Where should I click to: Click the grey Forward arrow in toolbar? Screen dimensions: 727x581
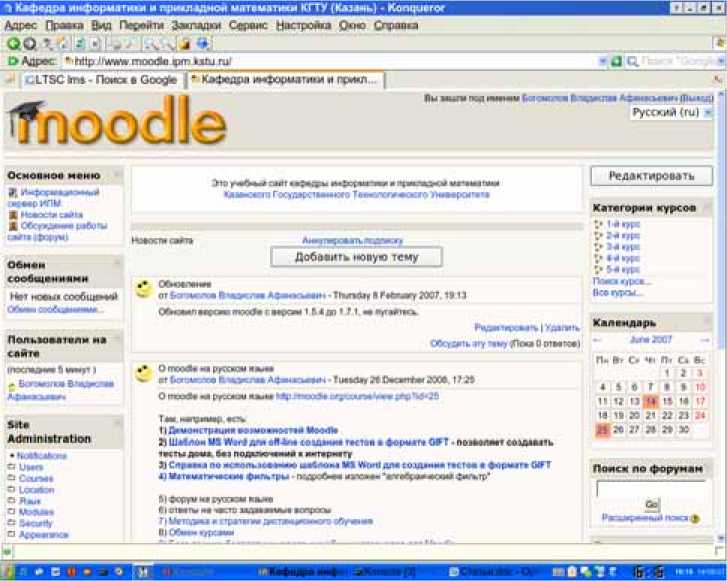click(30, 44)
